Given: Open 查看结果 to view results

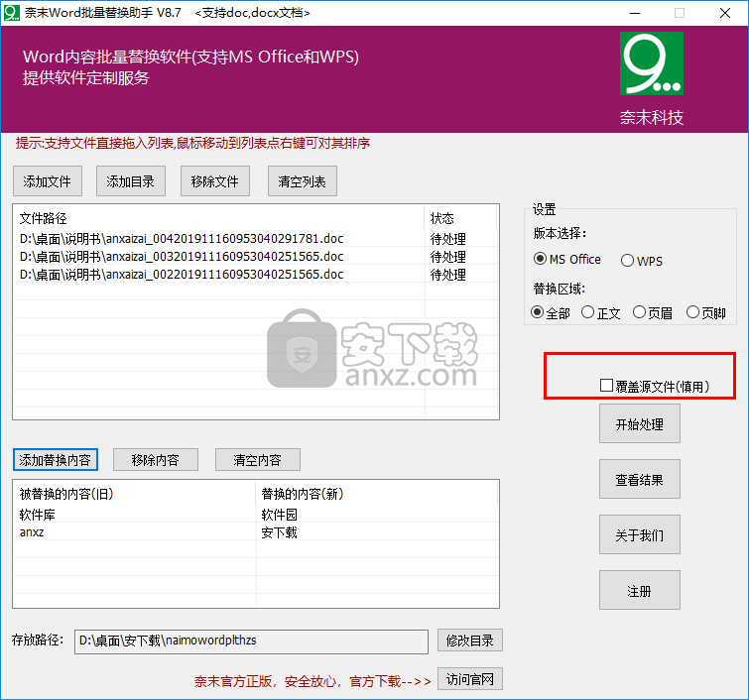Looking at the screenshot, I should point(640,480).
